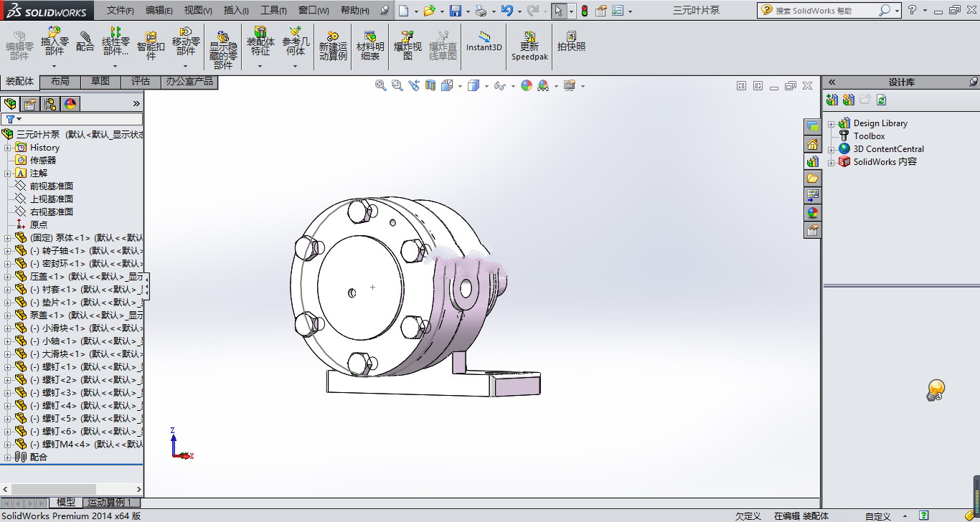Click Add to Library icon in 设计库
This screenshot has height=522, width=980.
[x=832, y=100]
